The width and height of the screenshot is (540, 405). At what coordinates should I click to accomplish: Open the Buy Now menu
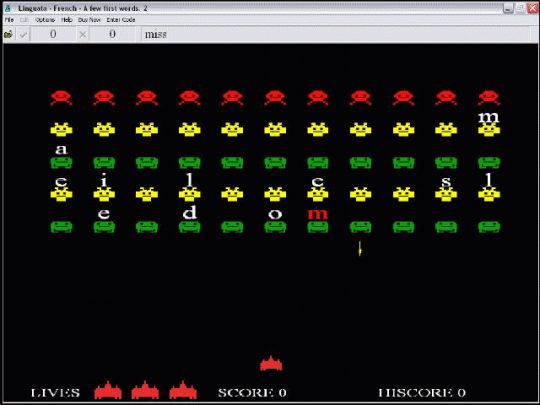coord(89,20)
